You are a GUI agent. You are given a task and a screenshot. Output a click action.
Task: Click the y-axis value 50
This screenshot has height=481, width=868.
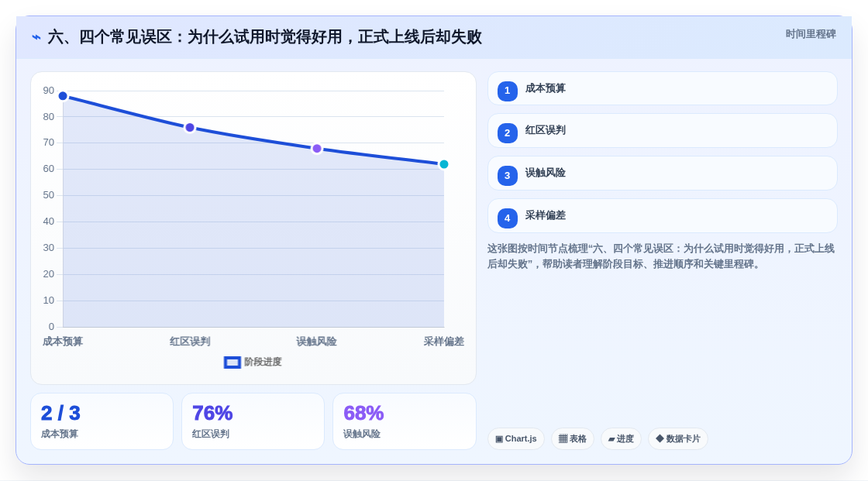[49, 195]
